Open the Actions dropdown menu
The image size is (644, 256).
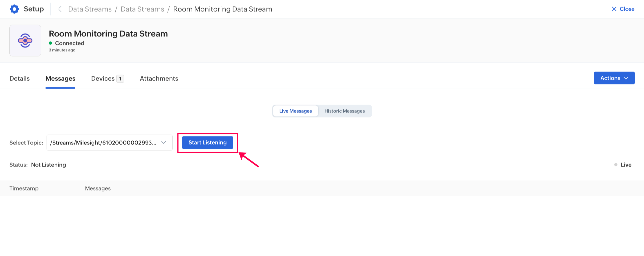tap(614, 78)
